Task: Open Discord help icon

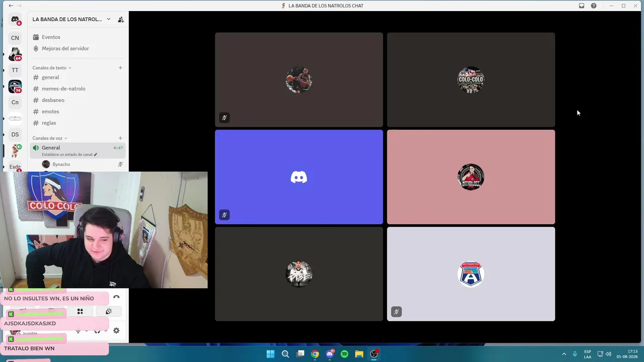Action: 594,6
